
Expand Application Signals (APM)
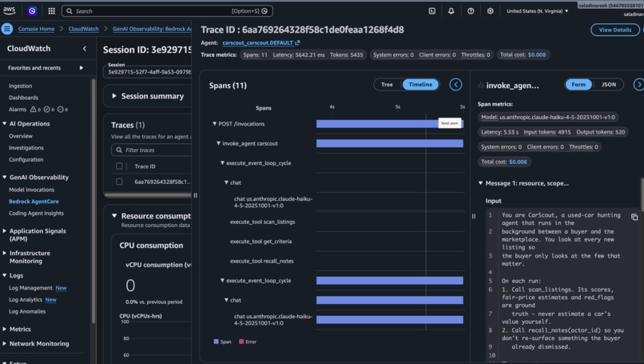(5, 230)
